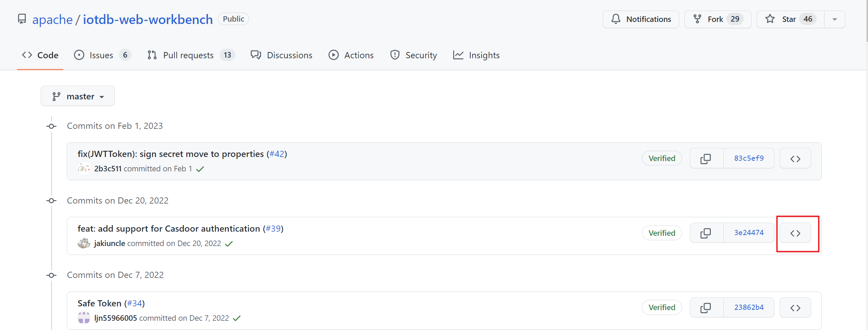Image resolution: width=868 pixels, height=330 pixels.
Task: Click the Star count 46
Action: pos(808,19)
